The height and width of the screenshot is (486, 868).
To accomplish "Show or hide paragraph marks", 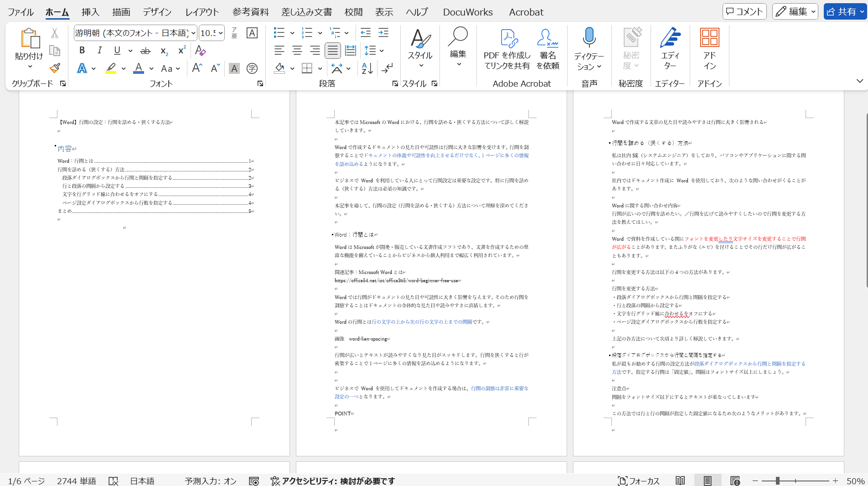I will click(387, 68).
